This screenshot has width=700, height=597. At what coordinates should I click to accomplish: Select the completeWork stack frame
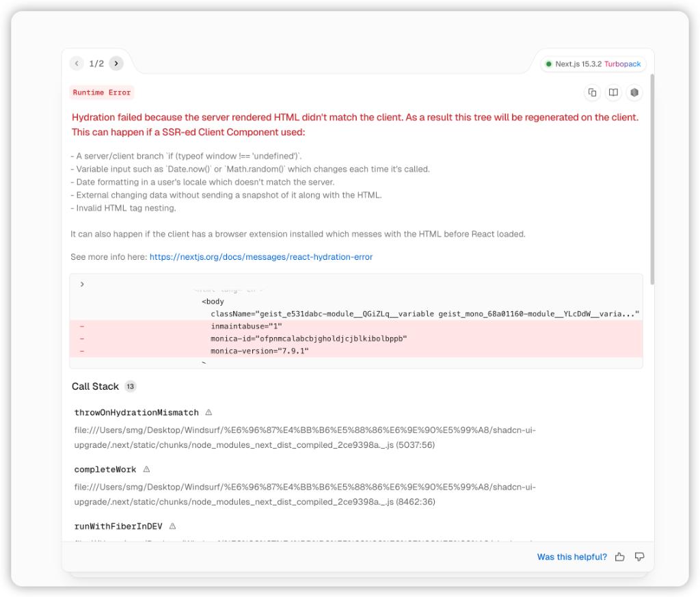[105, 470]
